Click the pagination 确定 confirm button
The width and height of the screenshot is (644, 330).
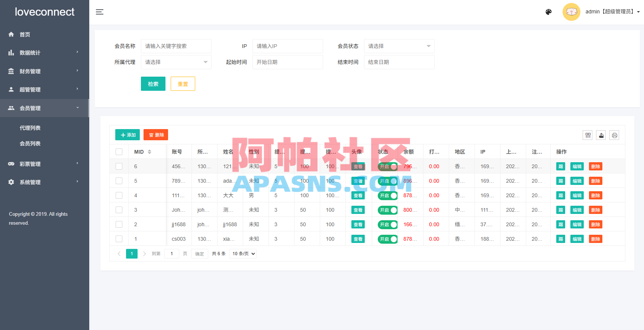coord(200,254)
